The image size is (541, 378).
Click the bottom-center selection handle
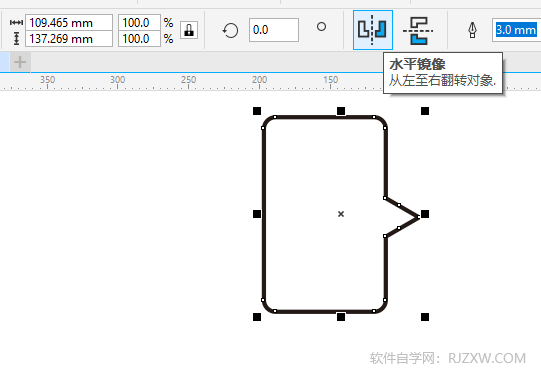[341, 317]
